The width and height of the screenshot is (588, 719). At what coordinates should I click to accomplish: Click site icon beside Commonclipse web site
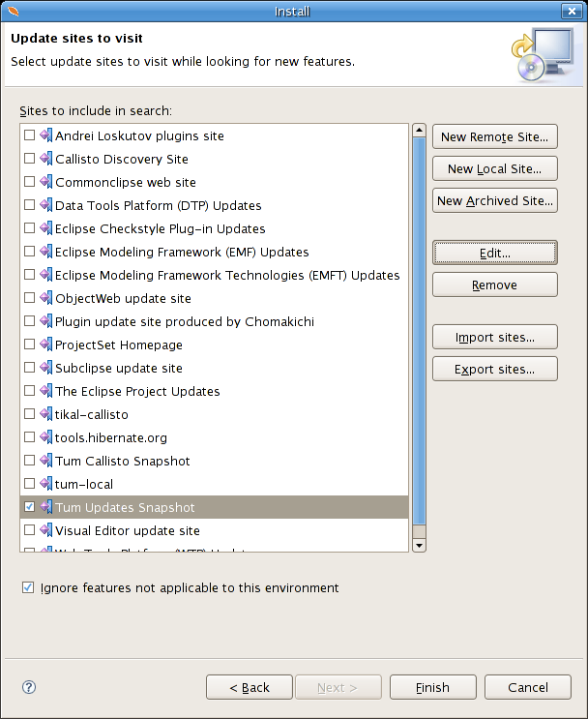tap(45, 182)
